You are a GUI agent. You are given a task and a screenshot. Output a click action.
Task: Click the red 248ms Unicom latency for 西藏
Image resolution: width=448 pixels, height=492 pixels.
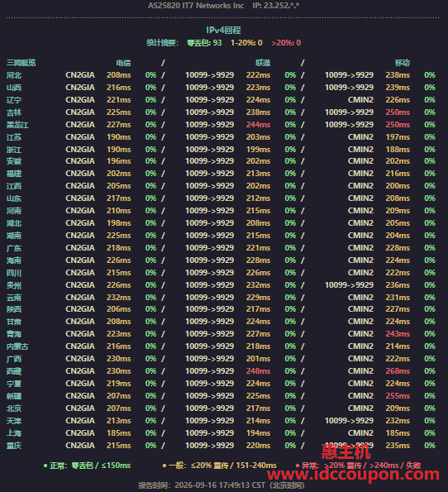[x=258, y=371]
